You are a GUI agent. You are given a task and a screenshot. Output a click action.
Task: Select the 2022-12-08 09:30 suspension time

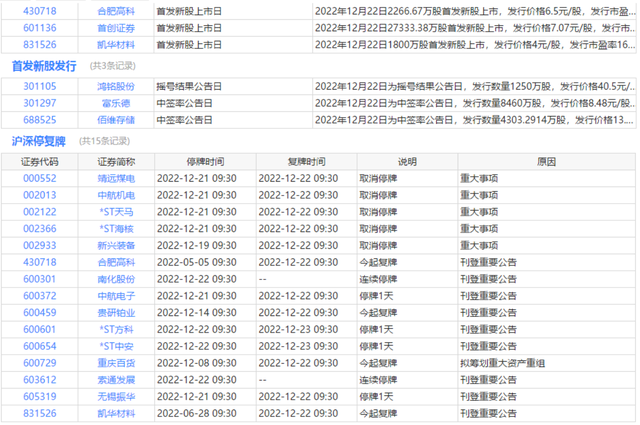(x=197, y=363)
